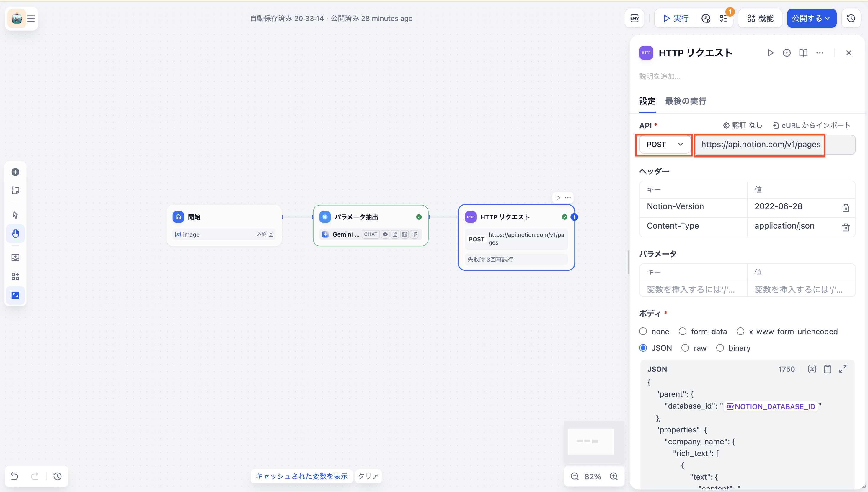Click the zoom in magnifier at 82%
This screenshot has height=492, width=868.
click(x=614, y=476)
